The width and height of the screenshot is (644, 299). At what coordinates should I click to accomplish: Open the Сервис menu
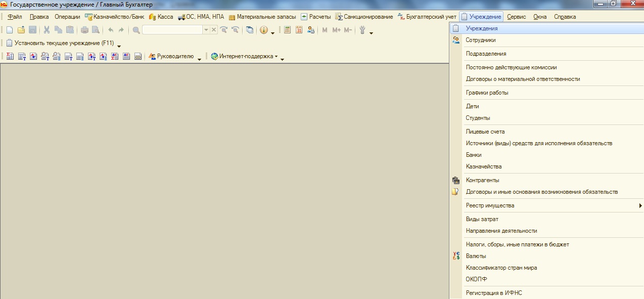click(516, 17)
